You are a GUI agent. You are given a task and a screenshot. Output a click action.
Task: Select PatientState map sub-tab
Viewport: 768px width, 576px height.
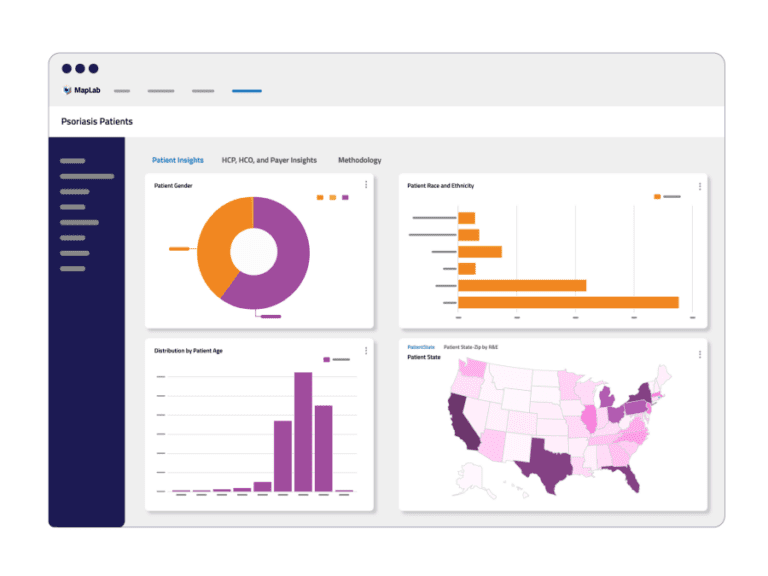pos(421,347)
